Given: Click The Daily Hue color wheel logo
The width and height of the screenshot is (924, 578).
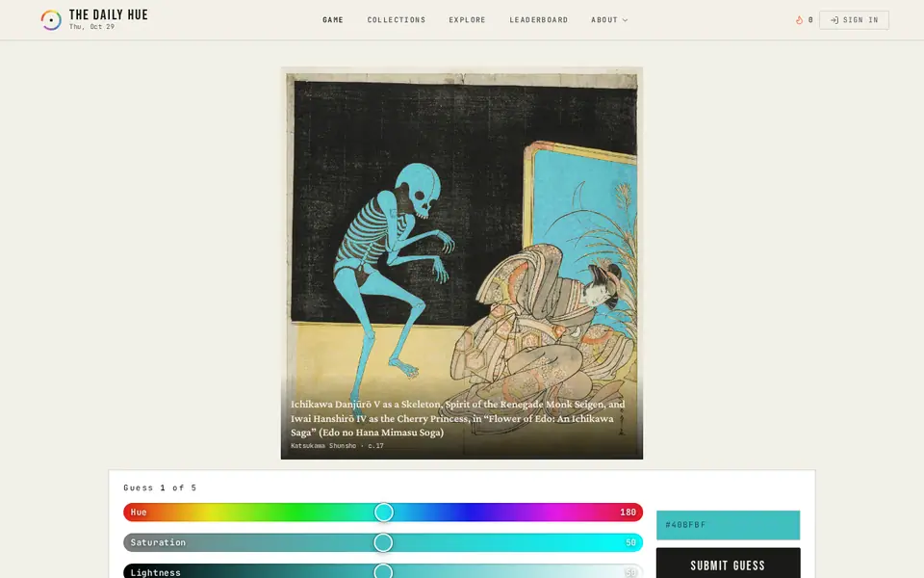Looking at the screenshot, I should click(51, 20).
